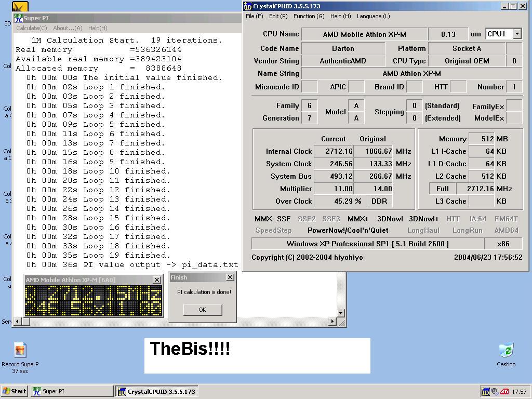
Task: Open the Edit (P) menu in CrystalCPUID
Action: [278, 16]
